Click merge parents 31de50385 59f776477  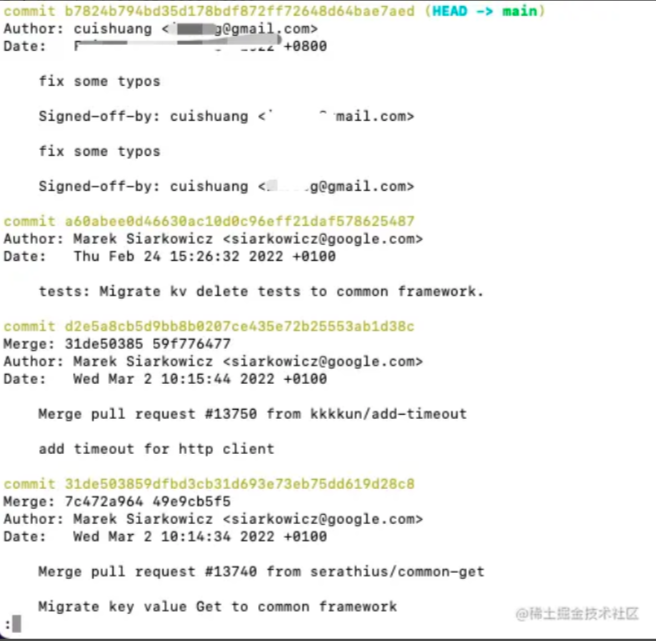148,344
